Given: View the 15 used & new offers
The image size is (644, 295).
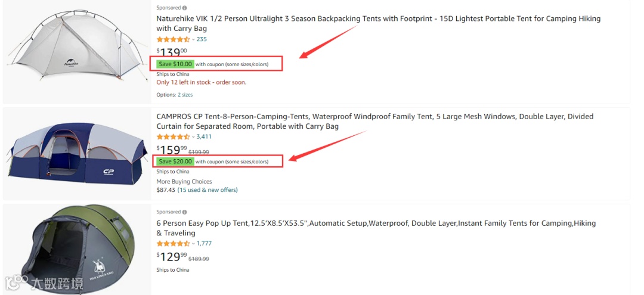Looking at the screenshot, I should (x=208, y=190).
